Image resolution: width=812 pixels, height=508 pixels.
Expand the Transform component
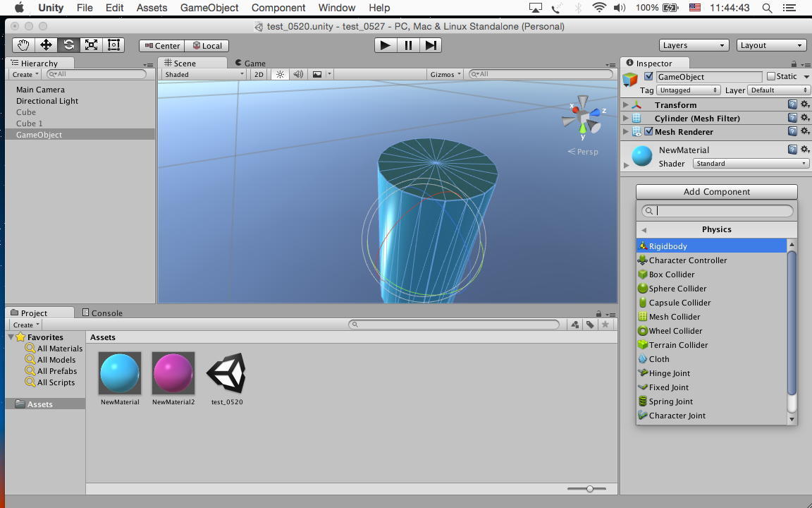pyautogui.click(x=626, y=105)
